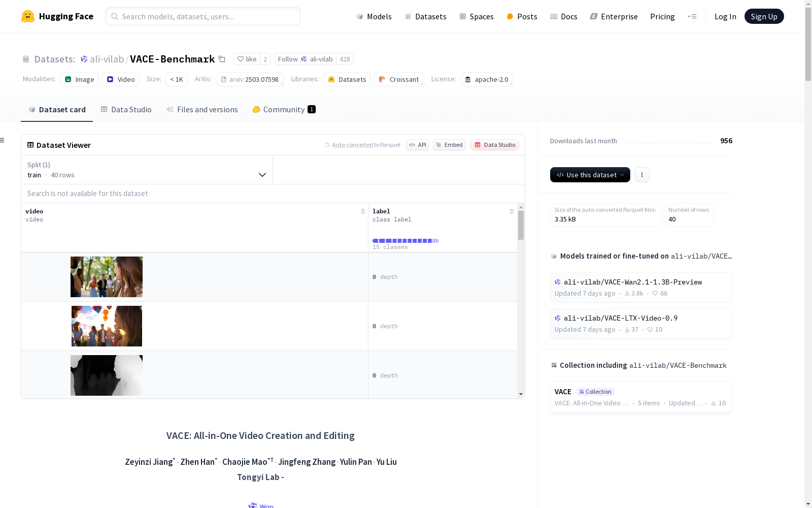
Task: Expand the Use this dataset dropdown
Action: click(590, 175)
